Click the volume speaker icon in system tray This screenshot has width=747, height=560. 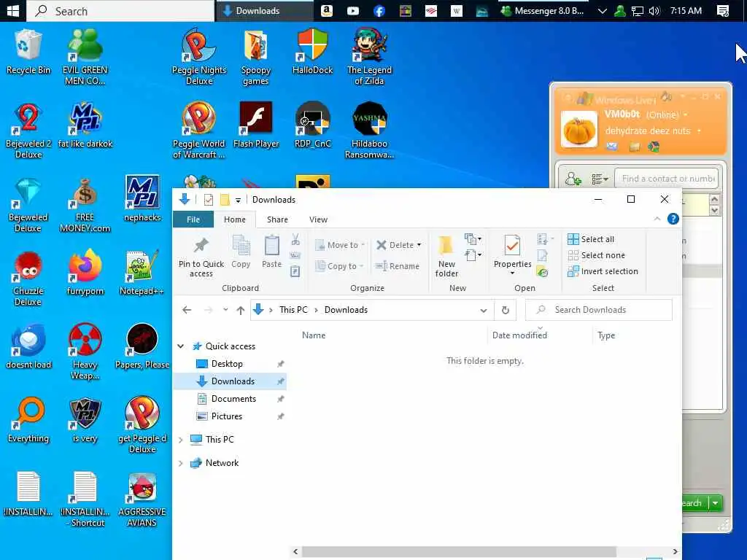(x=654, y=10)
